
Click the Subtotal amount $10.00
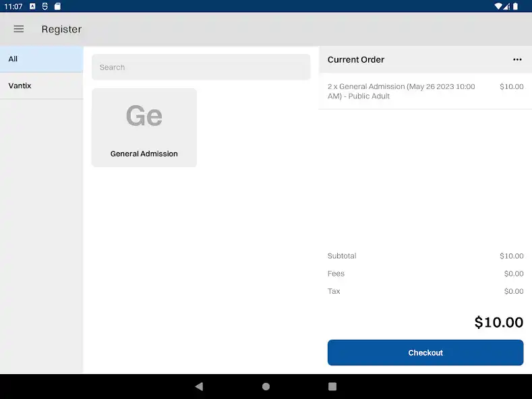tap(511, 256)
